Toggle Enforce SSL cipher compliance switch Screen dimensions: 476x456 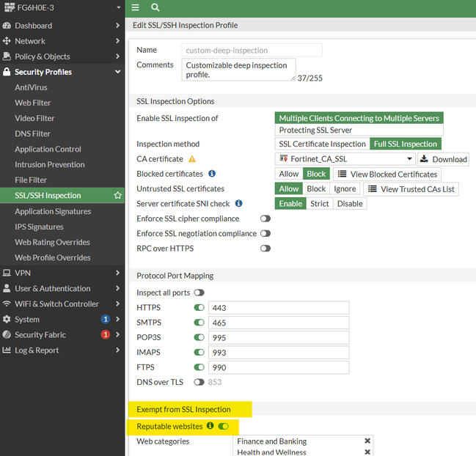[x=266, y=218]
